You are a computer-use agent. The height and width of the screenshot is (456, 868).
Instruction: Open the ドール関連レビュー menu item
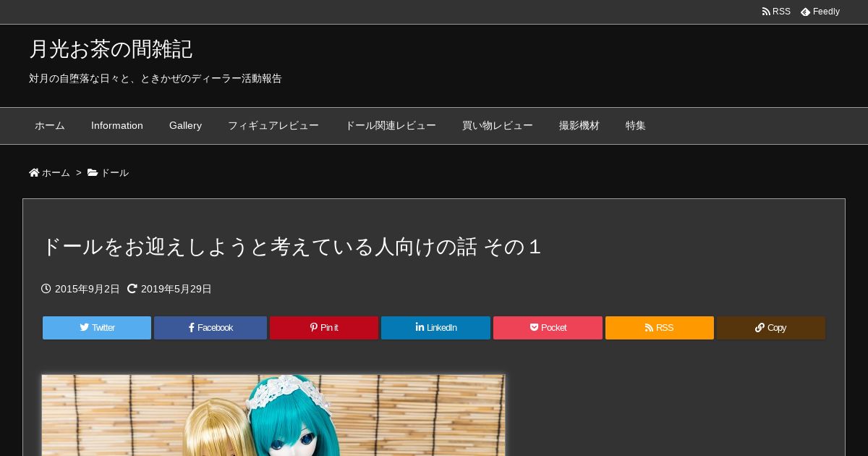[x=391, y=126]
